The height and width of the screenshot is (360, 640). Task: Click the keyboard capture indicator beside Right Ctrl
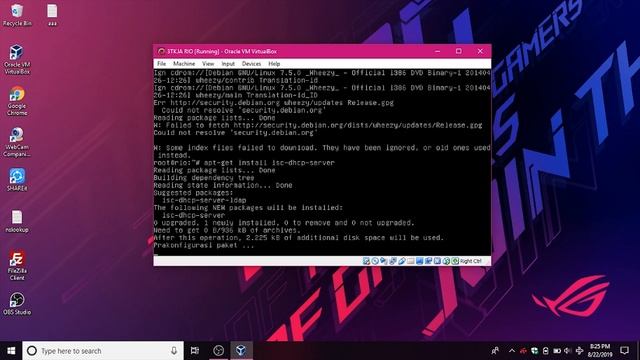[x=455, y=261]
